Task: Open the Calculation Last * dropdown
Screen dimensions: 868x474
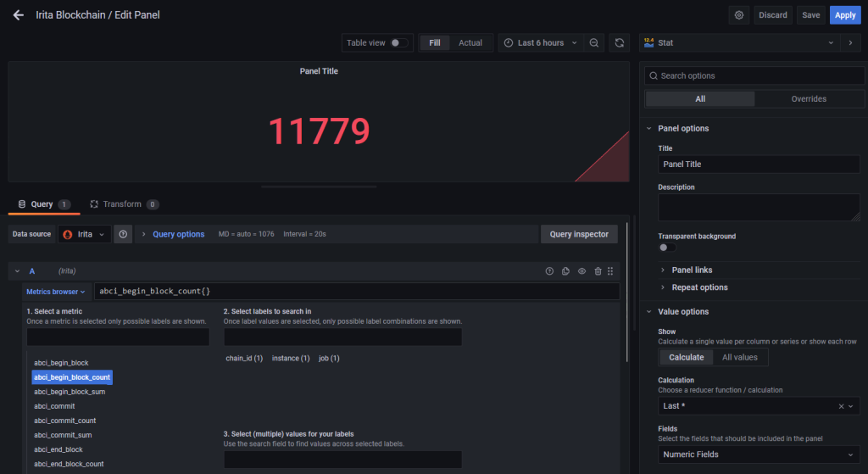Action: click(759, 406)
